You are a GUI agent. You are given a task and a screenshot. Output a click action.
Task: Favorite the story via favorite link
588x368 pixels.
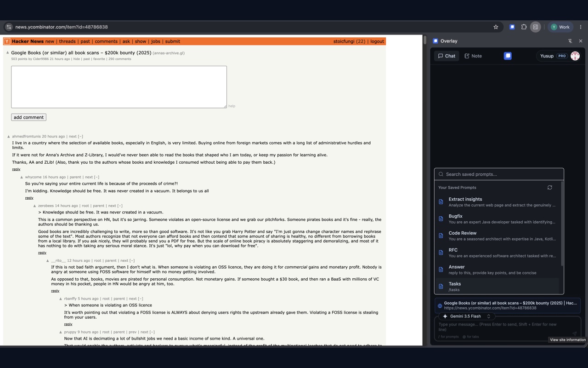(99, 59)
